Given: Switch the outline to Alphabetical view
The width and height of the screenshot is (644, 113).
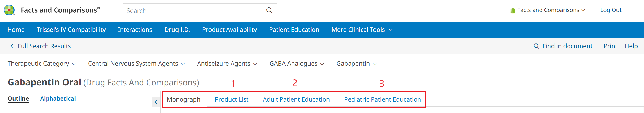Looking at the screenshot, I should click(58, 98).
